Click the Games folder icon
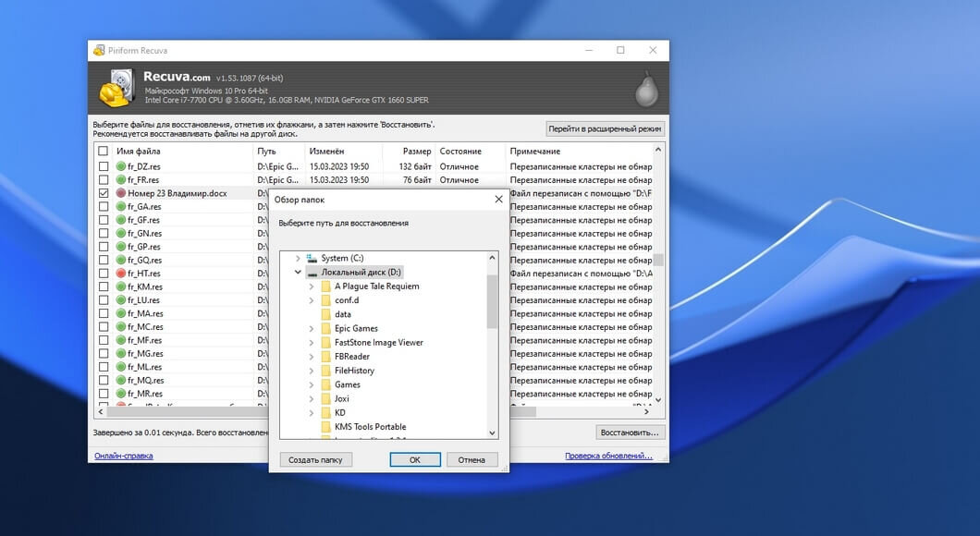The width and height of the screenshot is (980, 536). point(325,384)
